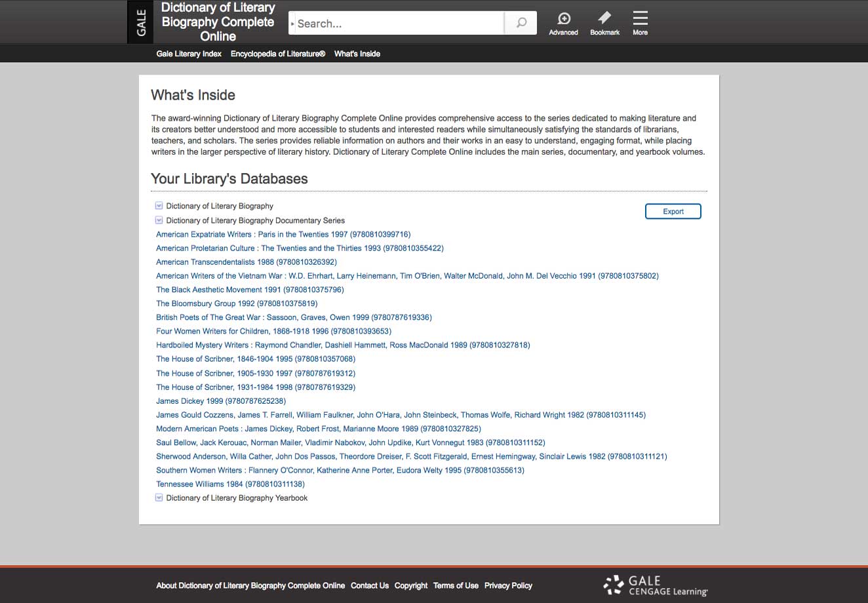Click the search magnifier icon

point(521,23)
